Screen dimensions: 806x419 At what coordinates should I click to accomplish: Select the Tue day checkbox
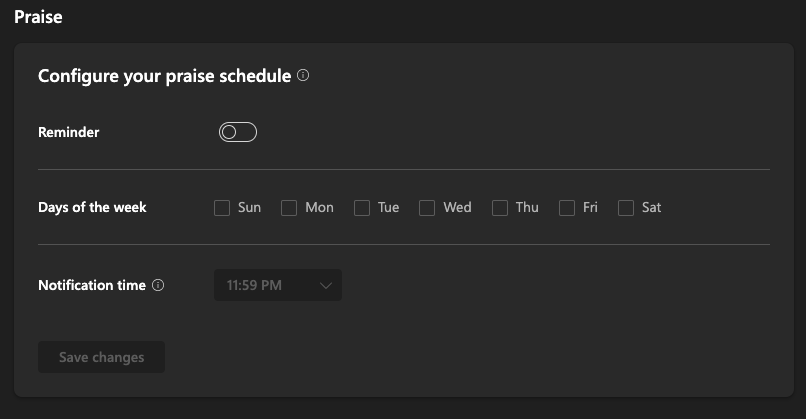(x=362, y=208)
